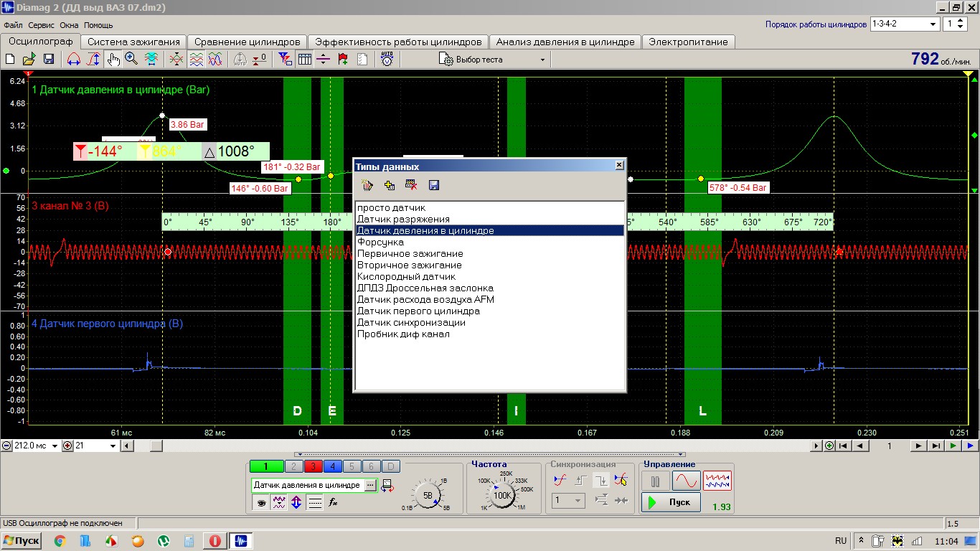Delete data type with red X icon
Image resolution: width=980 pixels, height=551 pixels.
coord(411,185)
